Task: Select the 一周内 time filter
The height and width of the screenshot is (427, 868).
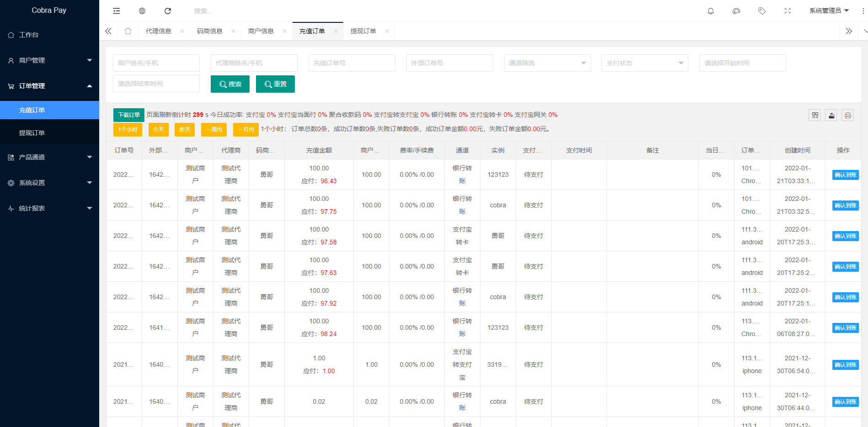Action: [213, 130]
